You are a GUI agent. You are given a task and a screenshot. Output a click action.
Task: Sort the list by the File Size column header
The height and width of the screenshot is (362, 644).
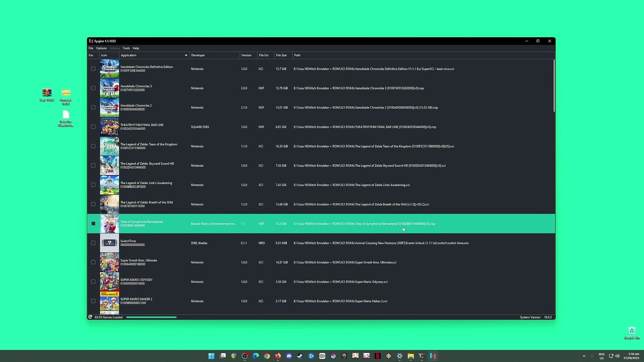click(x=283, y=55)
